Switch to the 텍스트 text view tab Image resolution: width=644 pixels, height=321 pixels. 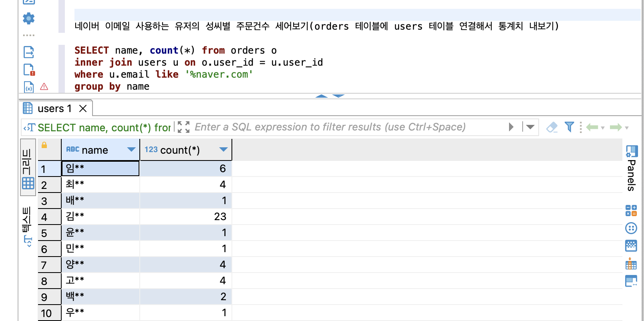click(x=27, y=226)
